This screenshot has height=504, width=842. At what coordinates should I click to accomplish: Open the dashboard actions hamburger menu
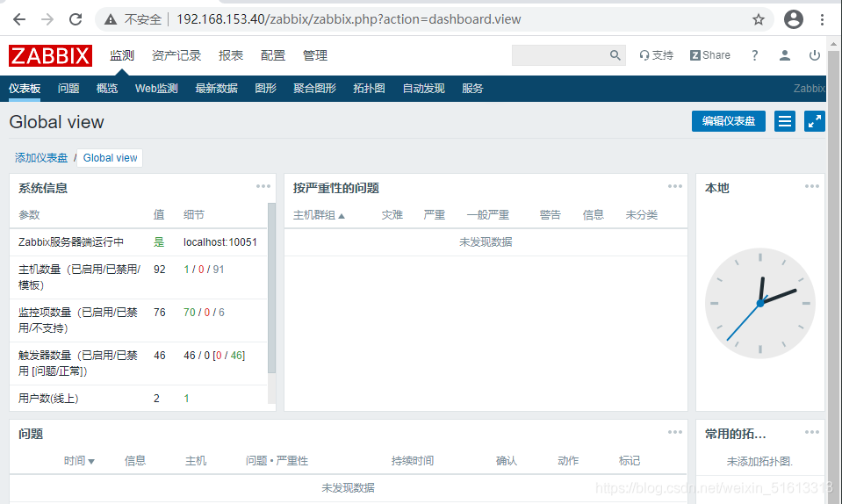tap(785, 121)
